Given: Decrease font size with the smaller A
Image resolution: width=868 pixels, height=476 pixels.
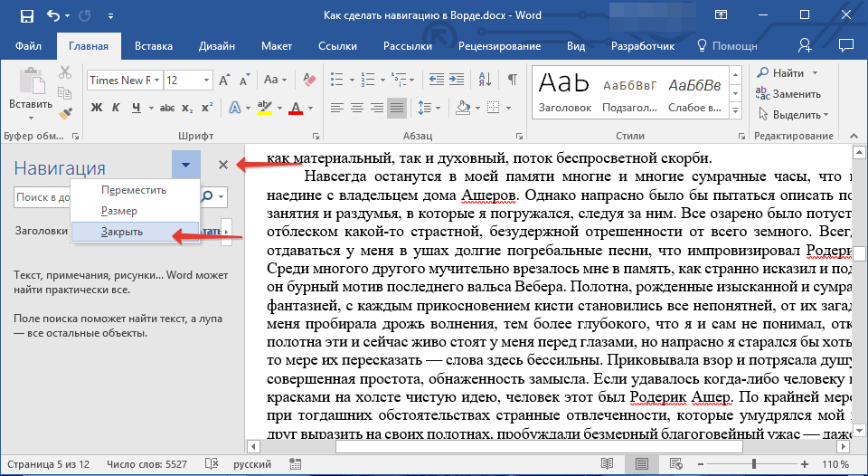Looking at the screenshot, I should [243, 81].
